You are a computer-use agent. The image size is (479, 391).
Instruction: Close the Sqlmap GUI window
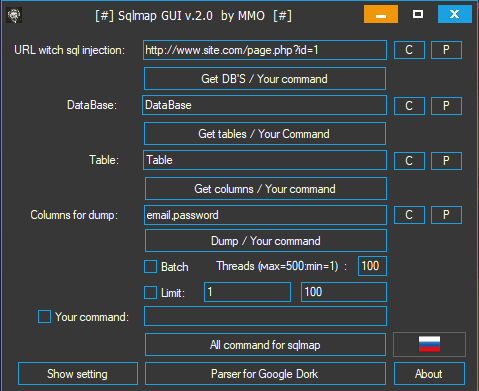coord(455,14)
